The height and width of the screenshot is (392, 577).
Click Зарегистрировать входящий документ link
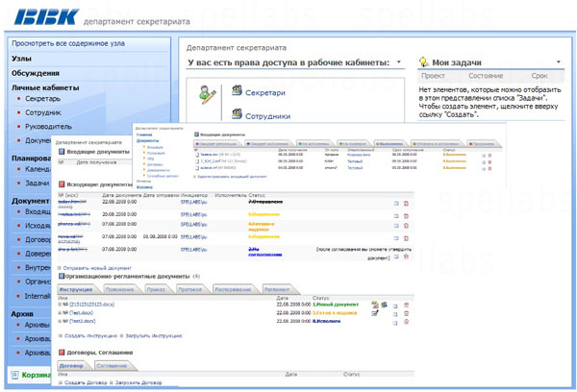click(x=232, y=177)
